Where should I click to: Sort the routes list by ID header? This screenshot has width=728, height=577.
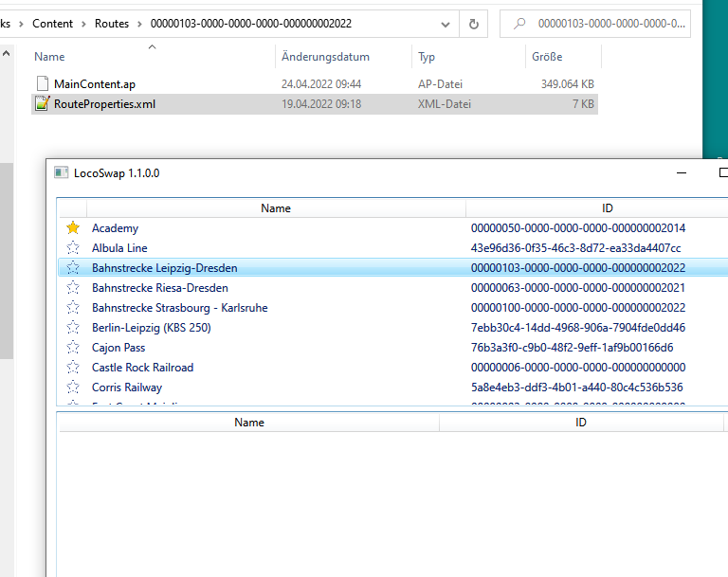coord(607,207)
